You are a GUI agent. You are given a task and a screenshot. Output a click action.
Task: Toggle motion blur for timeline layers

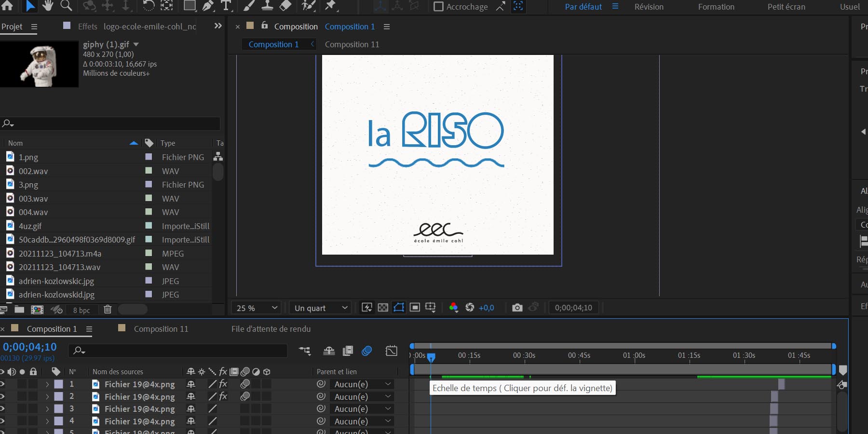(367, 351)
